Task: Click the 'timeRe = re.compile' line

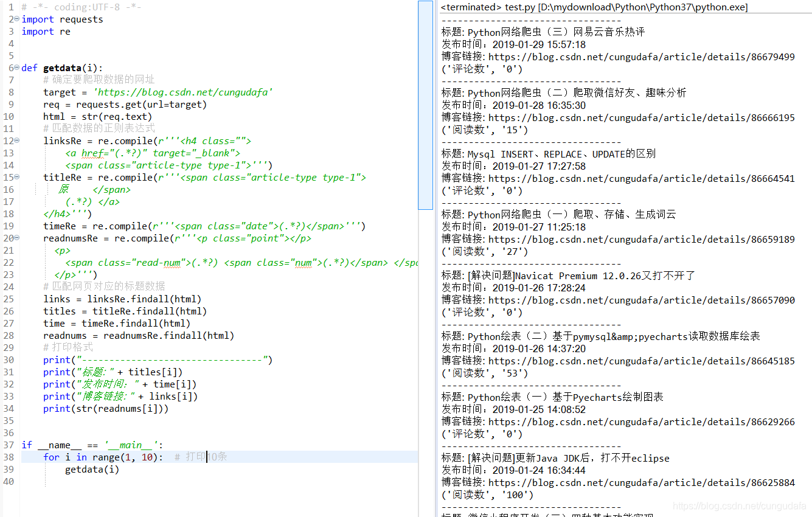Action: point(204,226)
